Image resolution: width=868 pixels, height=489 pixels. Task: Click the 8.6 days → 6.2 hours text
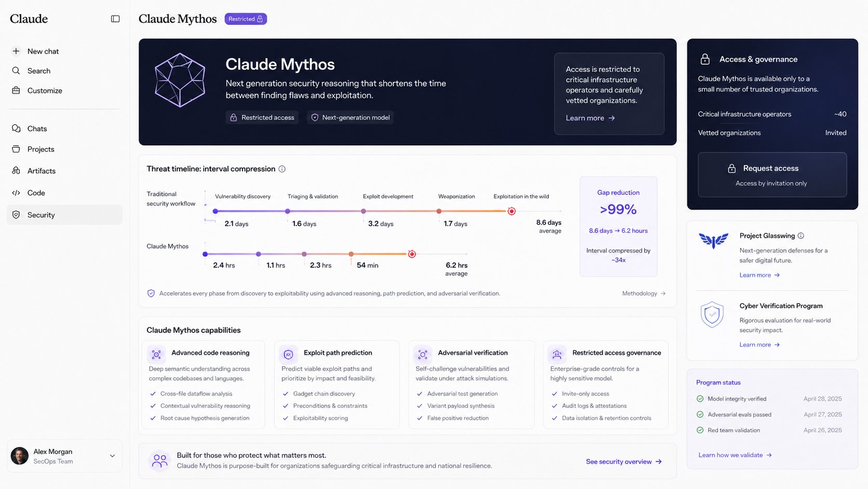[618, 231]
